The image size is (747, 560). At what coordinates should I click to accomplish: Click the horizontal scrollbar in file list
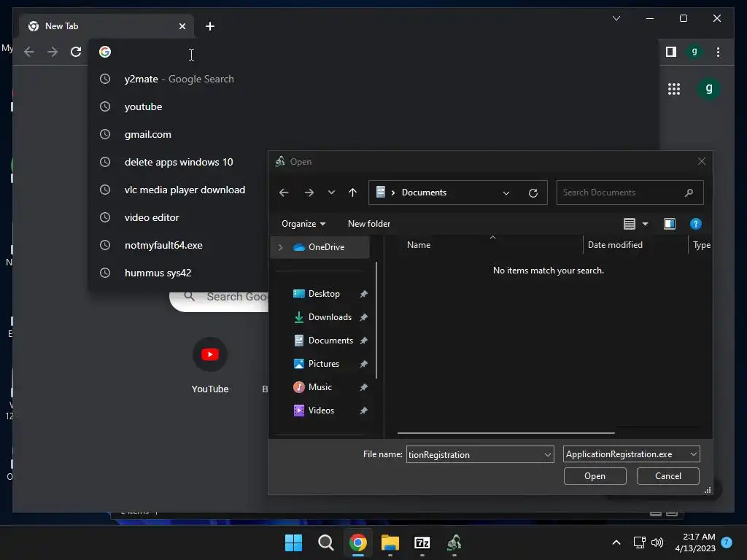506,433
